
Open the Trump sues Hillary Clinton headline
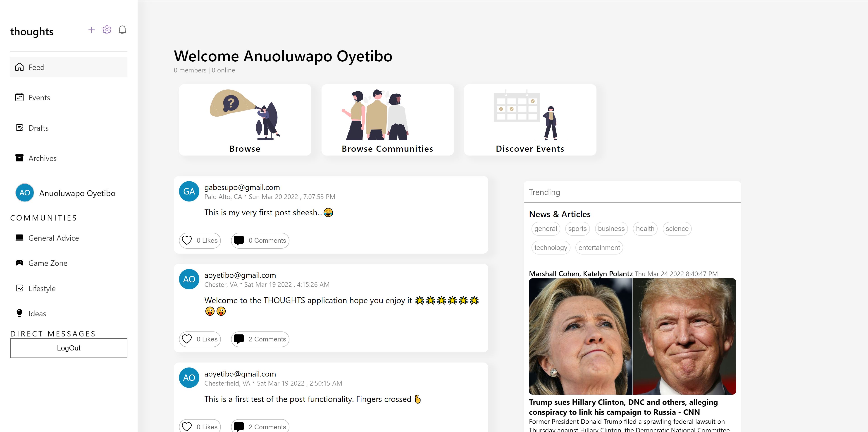tap(623, 407)
